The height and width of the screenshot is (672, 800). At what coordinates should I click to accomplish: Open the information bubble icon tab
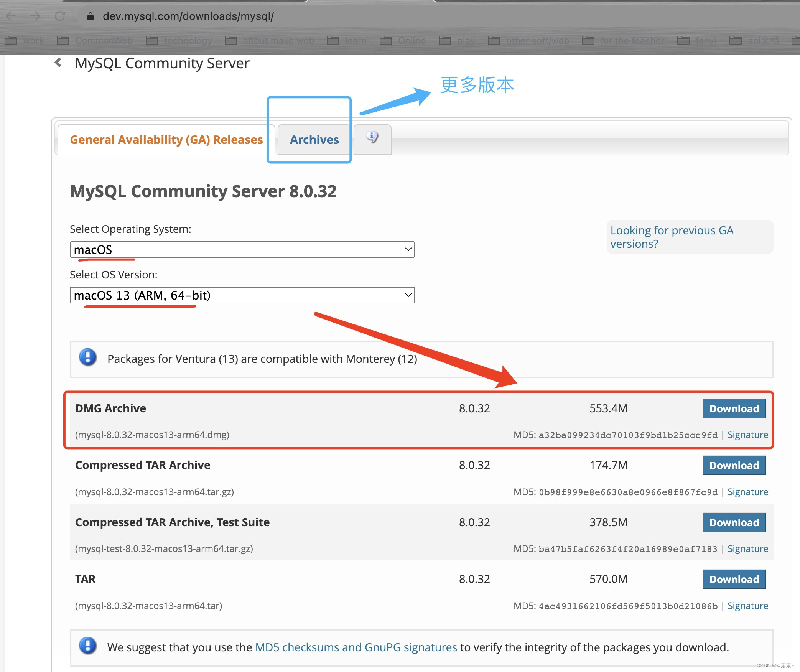tap(372, 139)
